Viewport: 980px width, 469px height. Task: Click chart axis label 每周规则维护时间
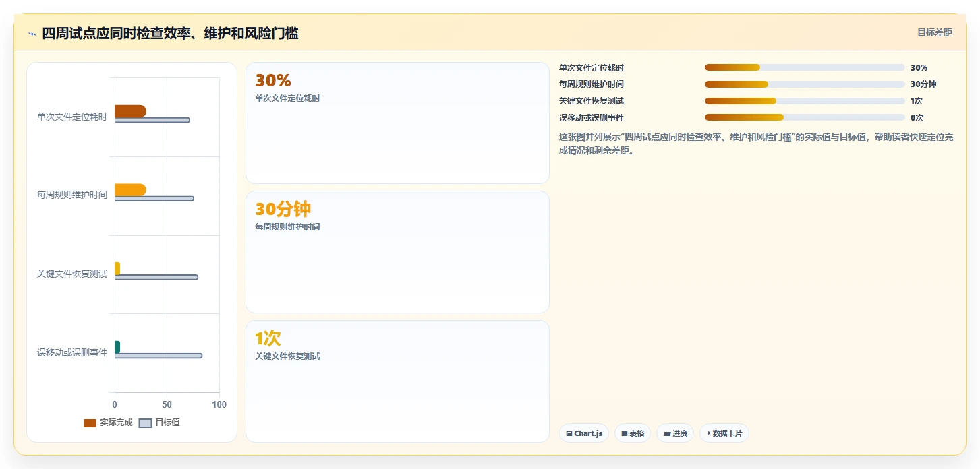pyautogui.click(x=72, y=195)
